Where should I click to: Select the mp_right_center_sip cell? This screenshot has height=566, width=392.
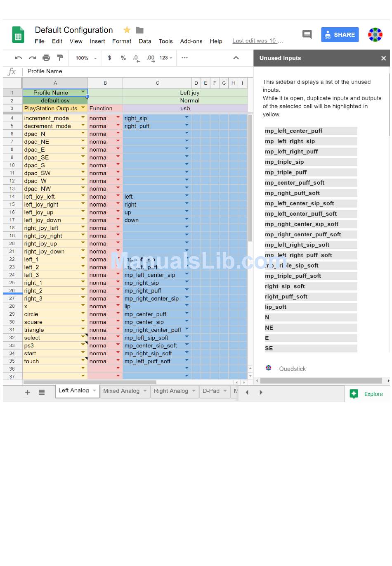157,299
